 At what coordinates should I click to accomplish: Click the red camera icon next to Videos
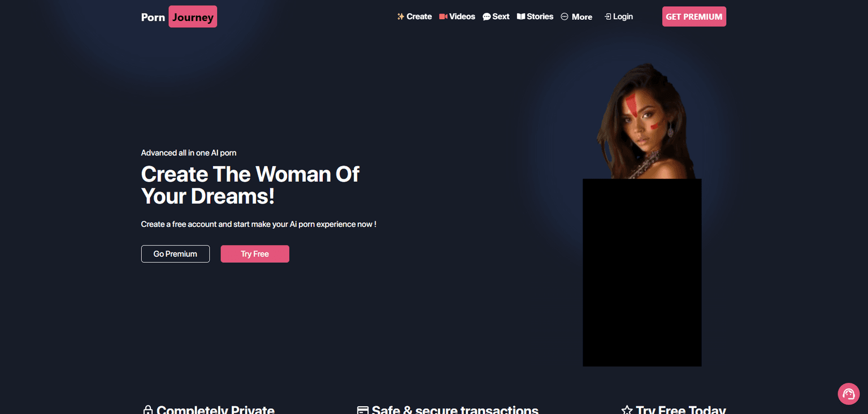pos(444,16)
